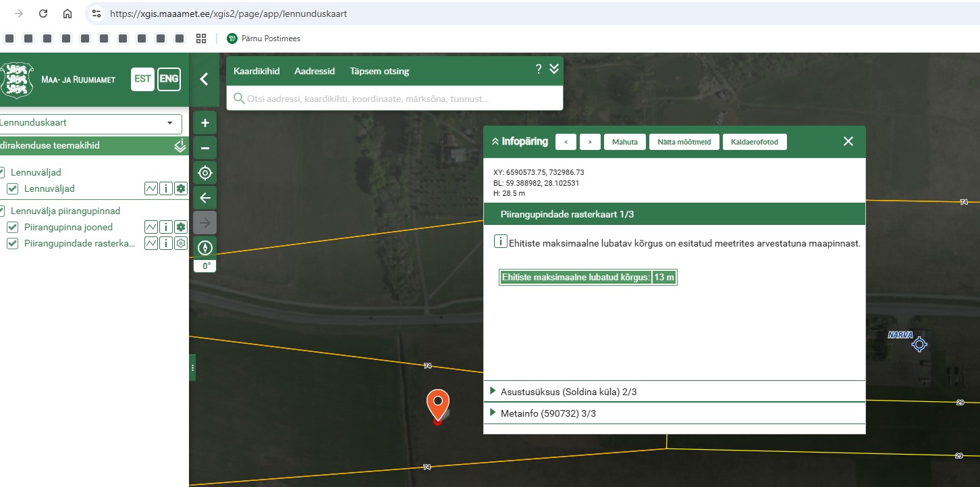Image resolution: width=980 pixels, height=487 pixels.
Task: Click the Kaldaerofotod button
Action: [x=754, y=142]
